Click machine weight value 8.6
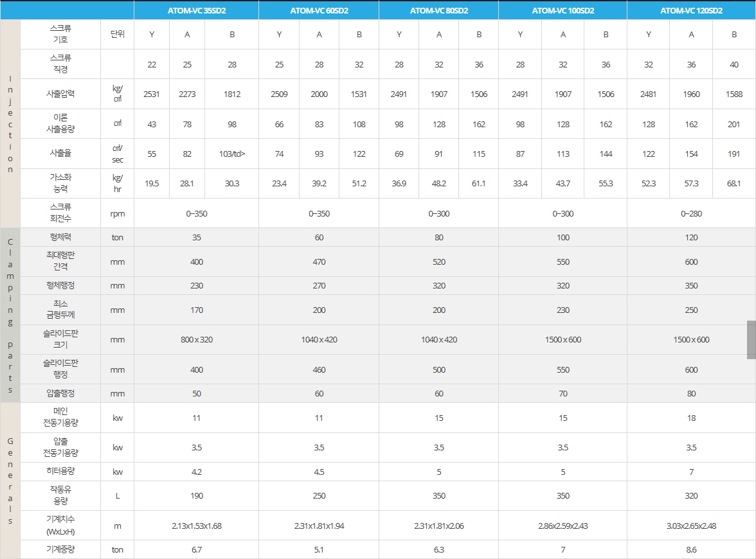The width and height of the screenshot is (756, 559). [692, 550]
